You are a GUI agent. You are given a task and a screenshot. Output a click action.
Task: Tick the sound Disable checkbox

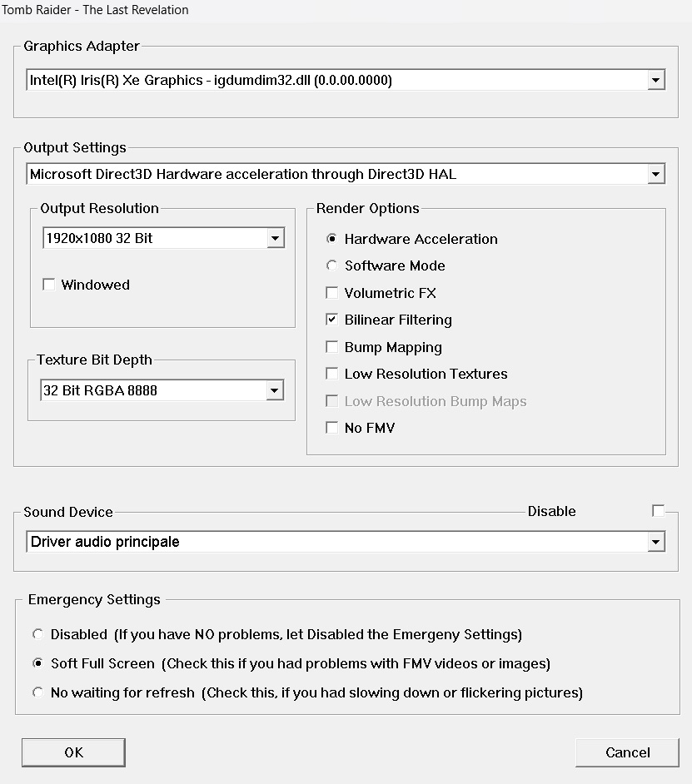point(659,510)
